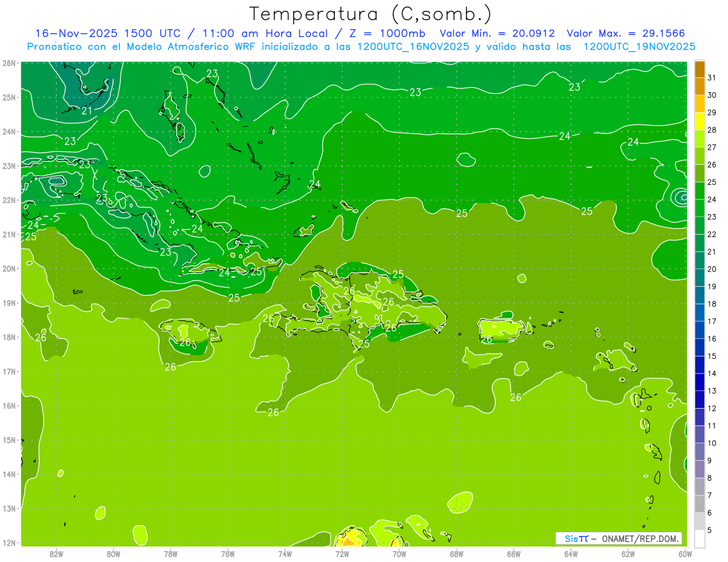Image resolution: width=728 pixels, height=562 pixels.
Task: Click the "68W" longitude axis label
Action: click(457, 554)
